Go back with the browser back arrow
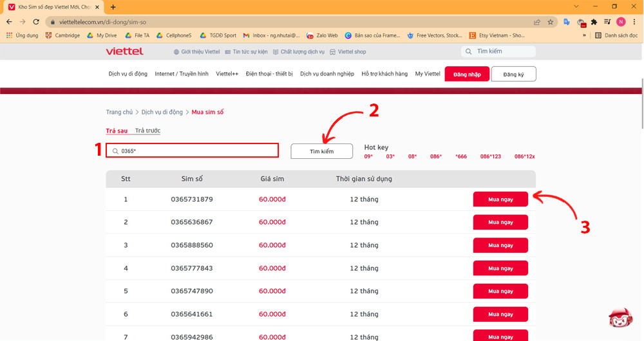This screenshot has height=341, width=644. click(x=9, y=22)
